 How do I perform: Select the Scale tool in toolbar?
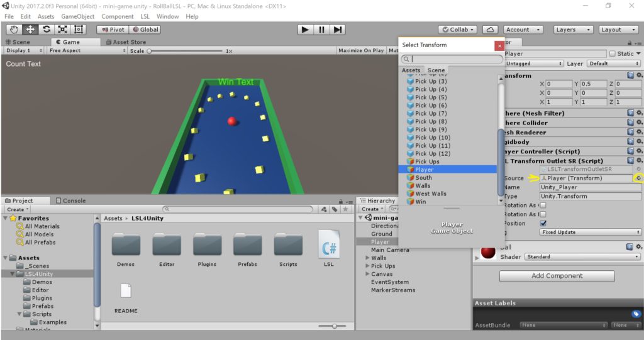coord(62,30)
